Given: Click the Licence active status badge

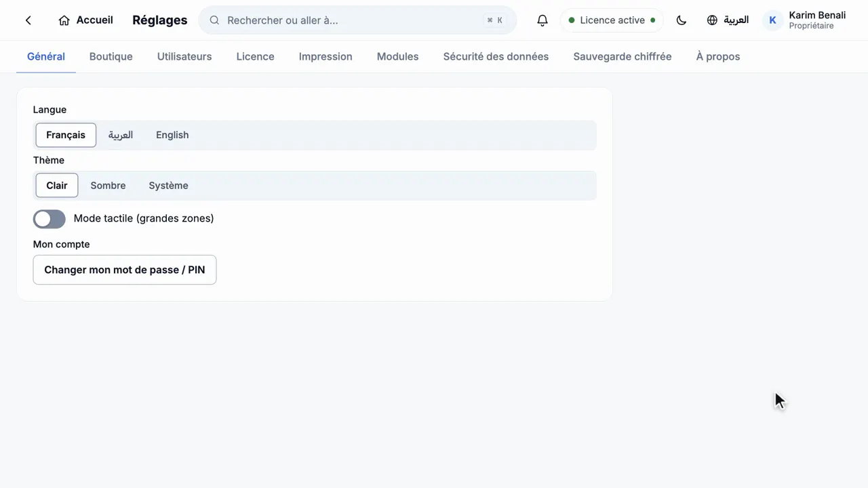Looking at the screenshot, I should (x=612, y=20).
